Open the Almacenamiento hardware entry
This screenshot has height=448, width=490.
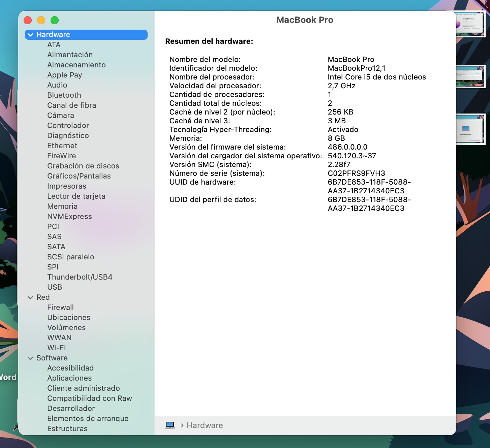click(x=76, y=65)
